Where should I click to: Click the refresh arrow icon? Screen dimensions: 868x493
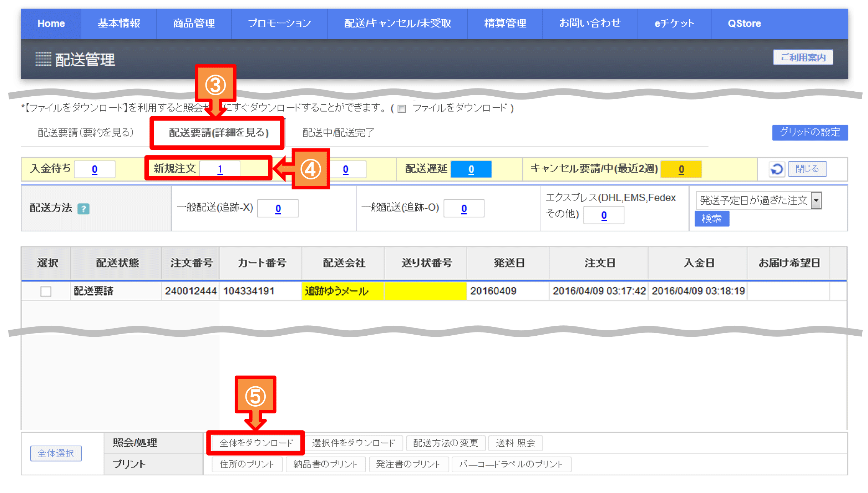pyautogui.click(x=776, y=169)
